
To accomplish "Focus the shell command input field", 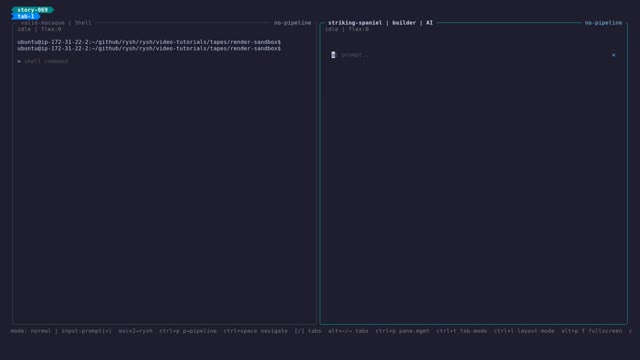I will (46, 61).
